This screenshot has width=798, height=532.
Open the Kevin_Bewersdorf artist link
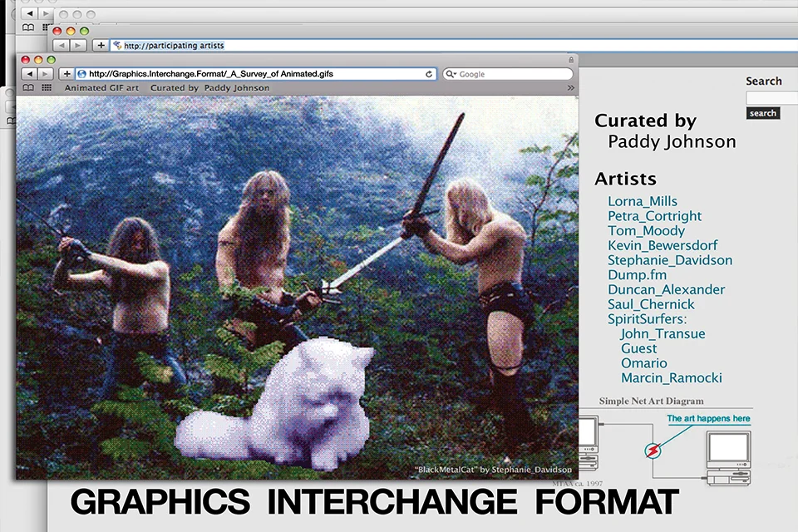[x=663, y=245]
